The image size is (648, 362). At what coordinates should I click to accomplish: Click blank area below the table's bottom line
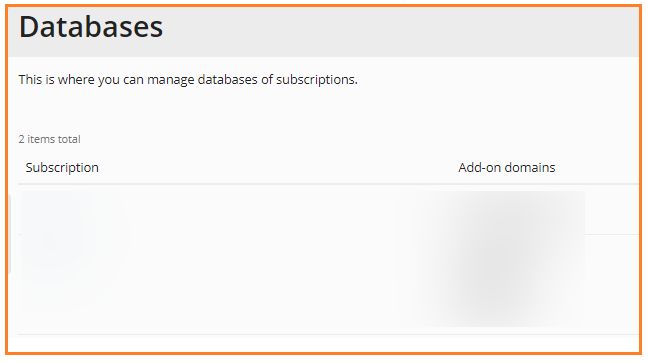[322, 343]
